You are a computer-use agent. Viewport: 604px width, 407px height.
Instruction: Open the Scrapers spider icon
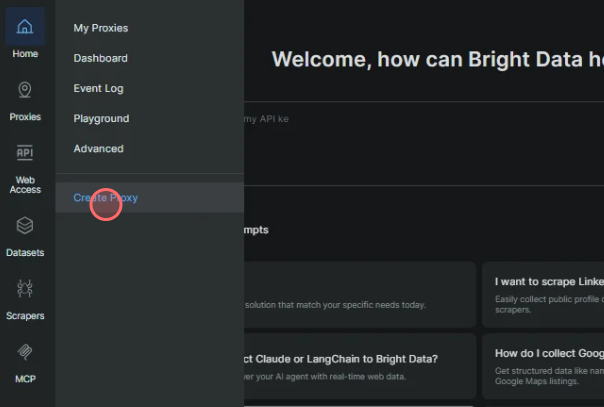pos(25,288)
